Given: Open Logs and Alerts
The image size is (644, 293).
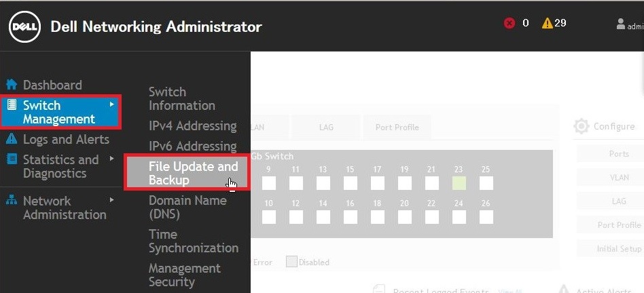Looking at the screenshot, I should (66, 140).
